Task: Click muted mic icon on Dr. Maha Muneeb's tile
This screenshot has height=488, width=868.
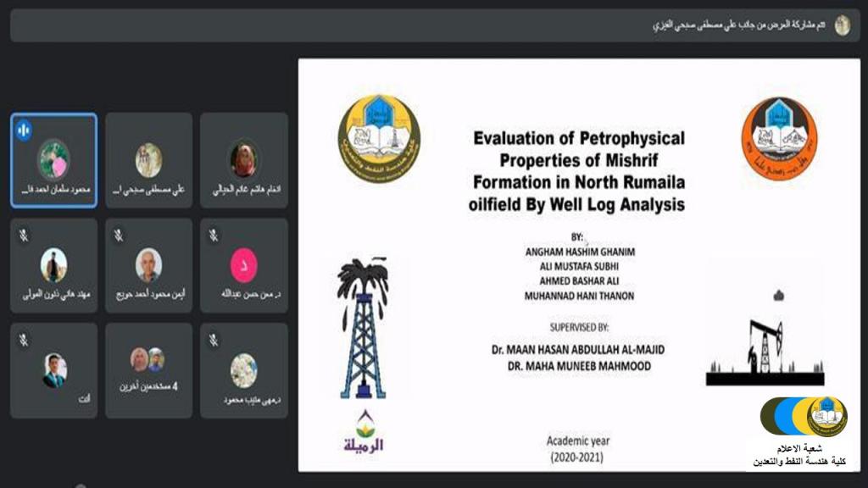Action: click(214, 340)
